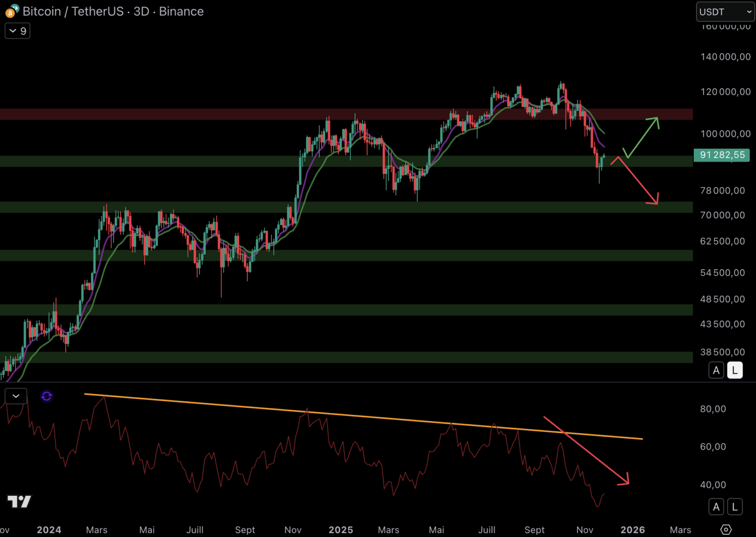This screenshot has height=537, width=756.
Task: Toggle auto scale A on the price pane
Action: pos(716,370)
